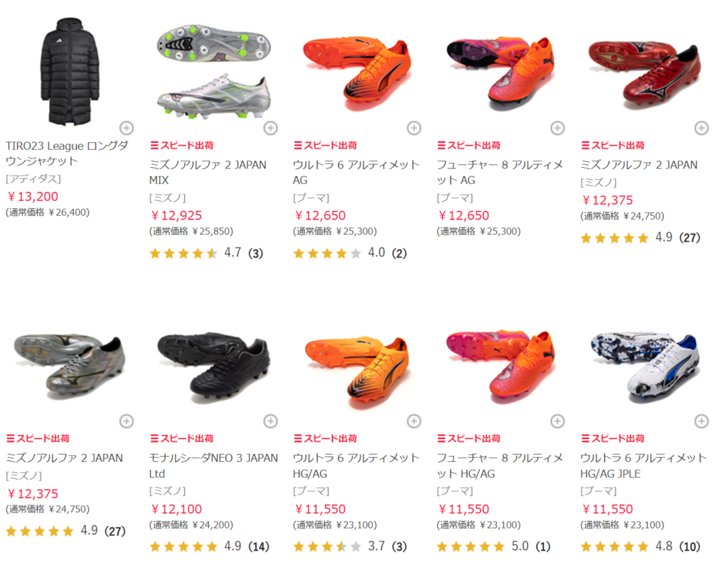Click 4.7 star rating with 3 reviews
Viewport: 728px width, 572px height.
click(x=207, y=253)
